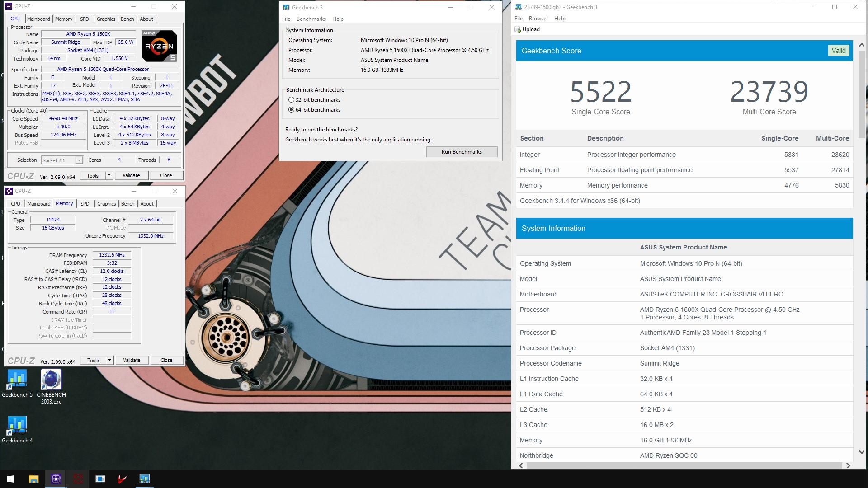
Task: Click Motherboard CROSSHAIR VI HERO row
Action: pos(684,294)
